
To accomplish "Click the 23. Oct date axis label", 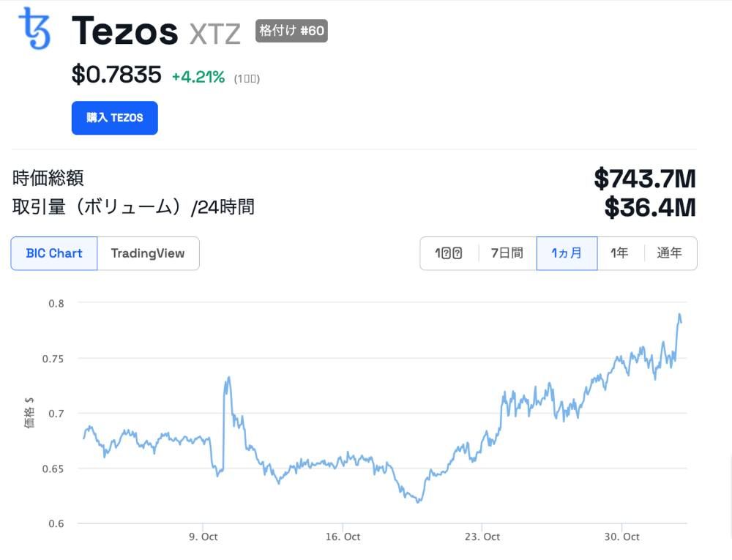I will point(482,537).
